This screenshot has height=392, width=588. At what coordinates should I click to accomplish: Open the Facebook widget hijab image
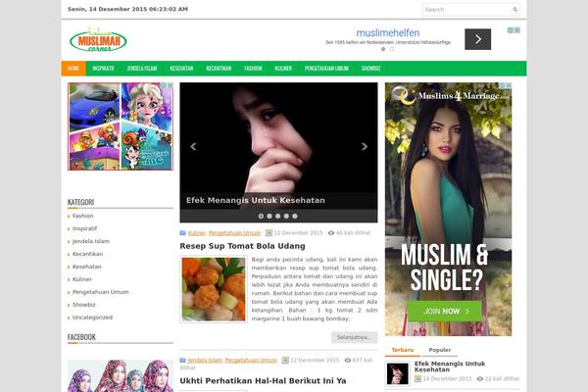click(121, 376)
